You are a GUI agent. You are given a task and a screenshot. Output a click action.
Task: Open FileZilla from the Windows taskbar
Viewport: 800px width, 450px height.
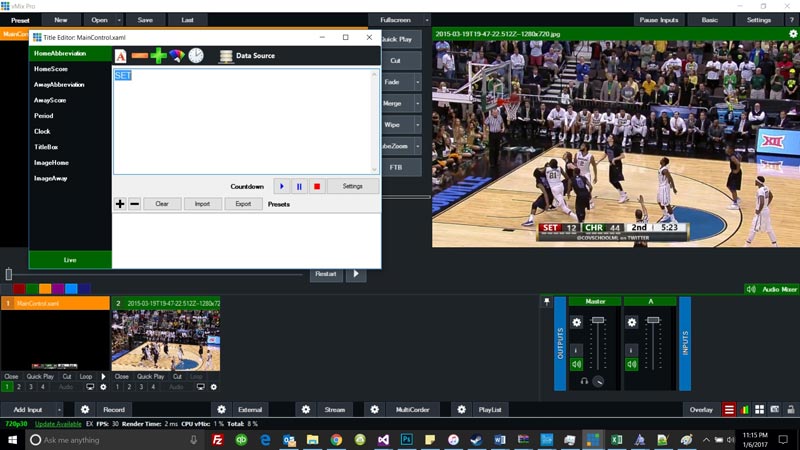pos(217,439)
